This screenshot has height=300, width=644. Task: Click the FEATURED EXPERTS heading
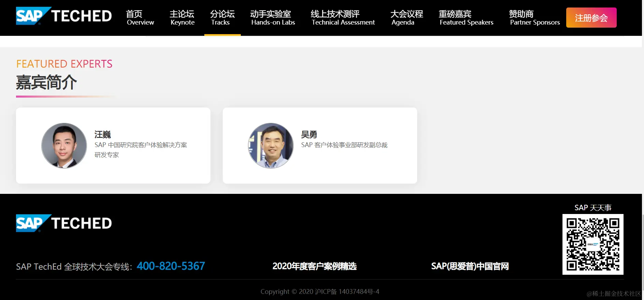pyautogui.click(x=64, y=64)
